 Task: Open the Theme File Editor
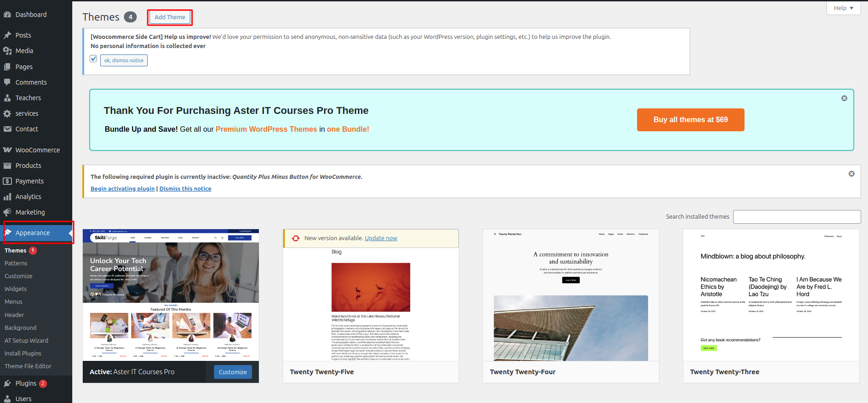pos(28,366)
